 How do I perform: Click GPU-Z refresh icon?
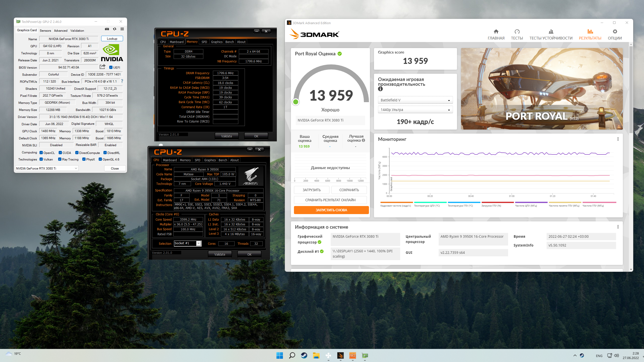click(x=115, y=29)
